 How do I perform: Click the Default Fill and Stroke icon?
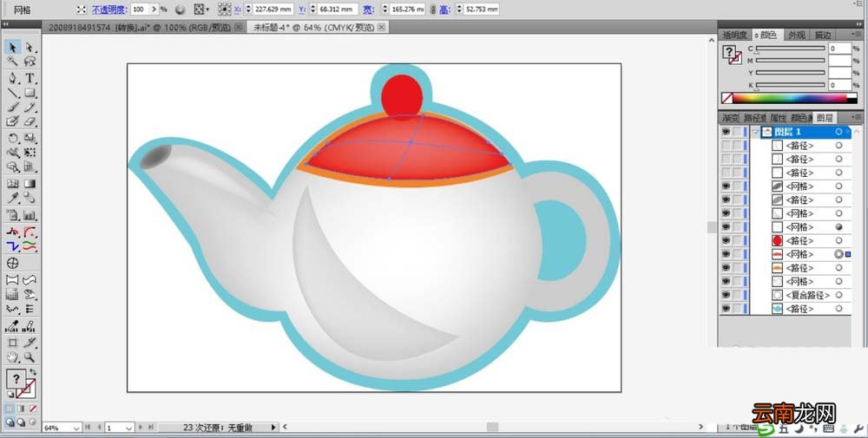click(10, 395)
